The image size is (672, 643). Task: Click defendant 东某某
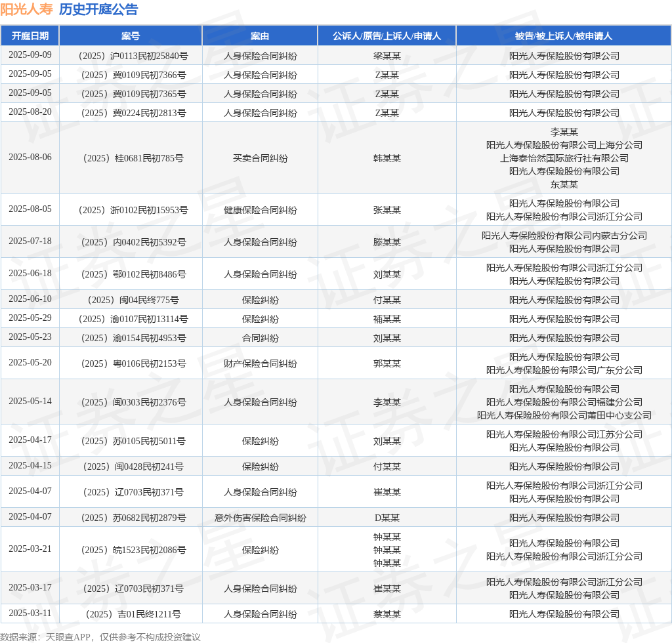point(564,184)
